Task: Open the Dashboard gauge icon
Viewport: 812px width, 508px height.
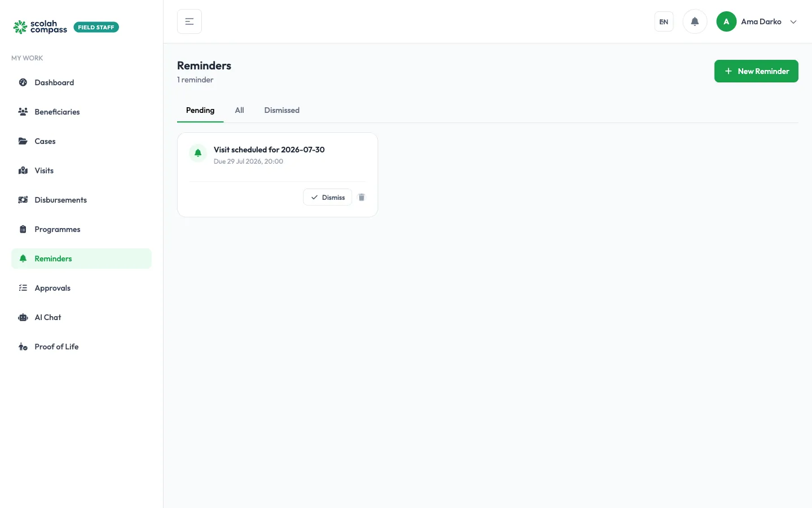Action: tap(23, 82)
